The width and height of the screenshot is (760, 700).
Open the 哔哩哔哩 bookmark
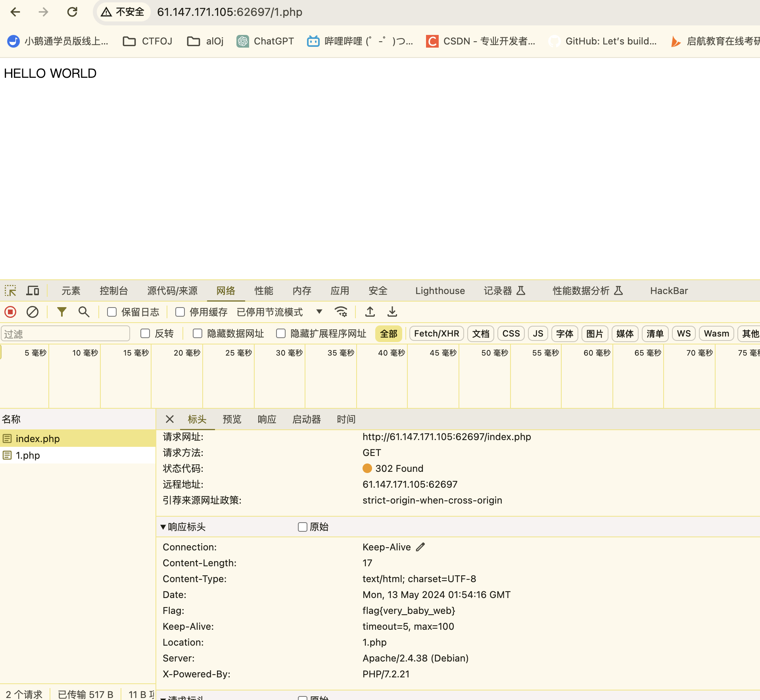click(360, 41)
